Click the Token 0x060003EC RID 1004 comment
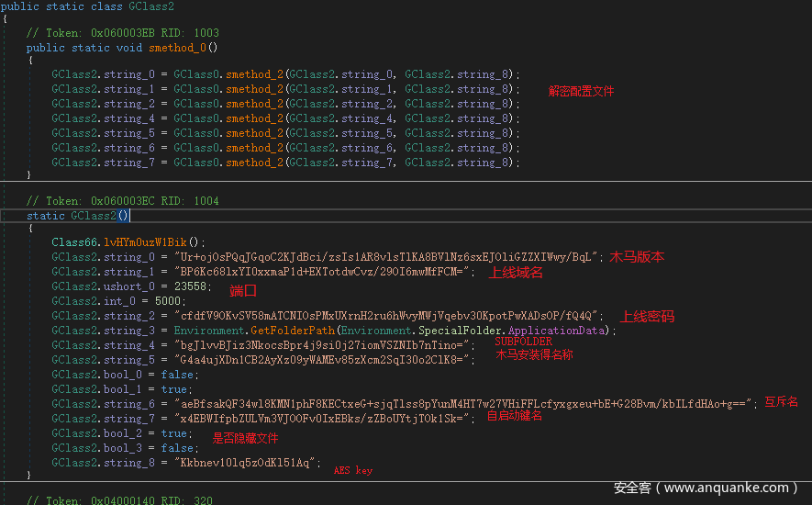The height and width of the screenshot is (505, 812). [x=122, y=200]
